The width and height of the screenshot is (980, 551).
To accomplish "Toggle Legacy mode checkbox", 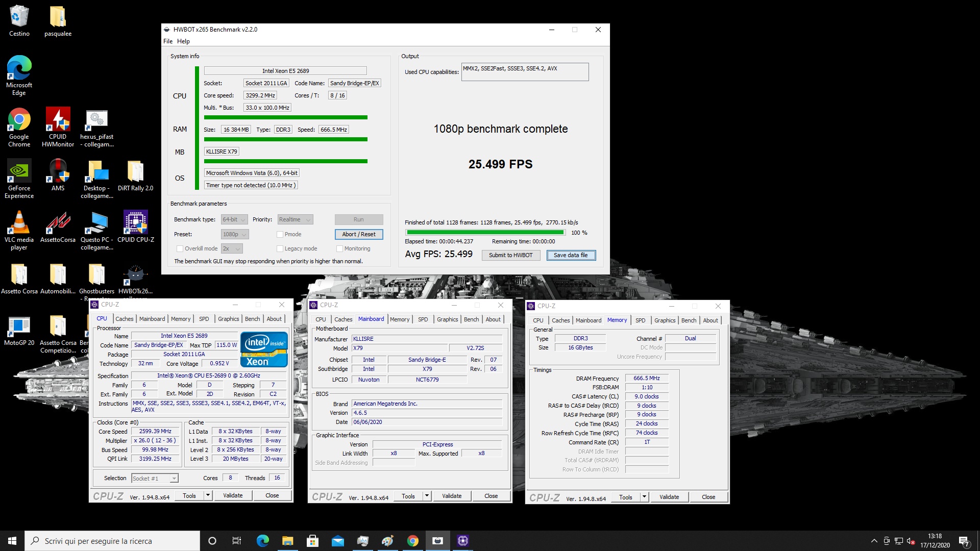I will pyautogui.click(x=280, y=248).
